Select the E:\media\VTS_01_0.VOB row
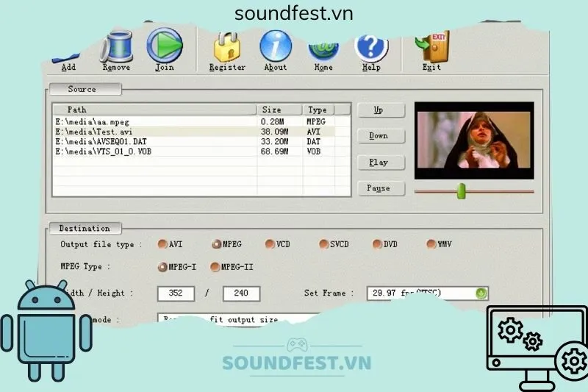588x392 pixels. pos(194,152)
